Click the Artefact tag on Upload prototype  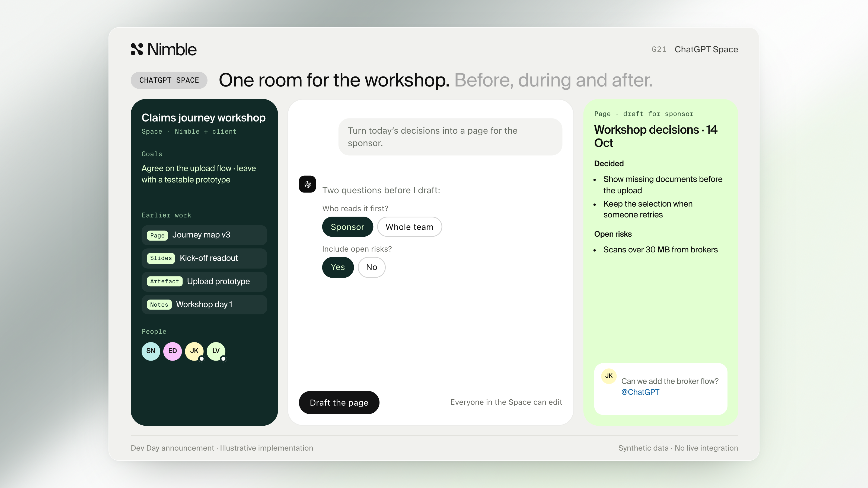165,282
